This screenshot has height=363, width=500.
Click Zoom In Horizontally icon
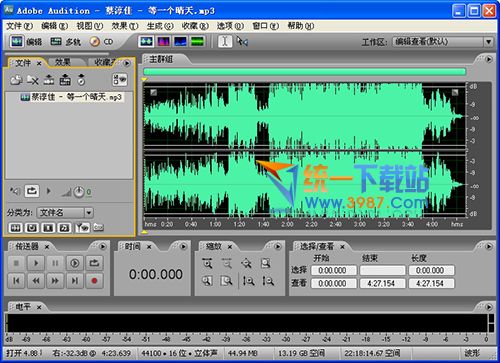tap(207, 264)
